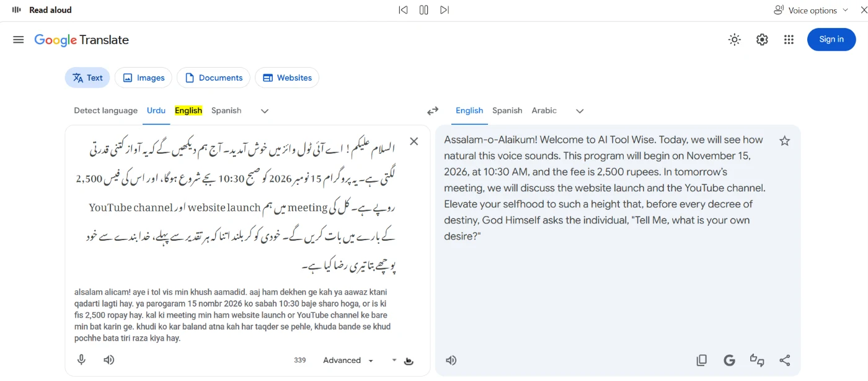Image resolution: width=868 pixels, height=381 pixels.
Task: Expand more target languages list
Action: 580,111
